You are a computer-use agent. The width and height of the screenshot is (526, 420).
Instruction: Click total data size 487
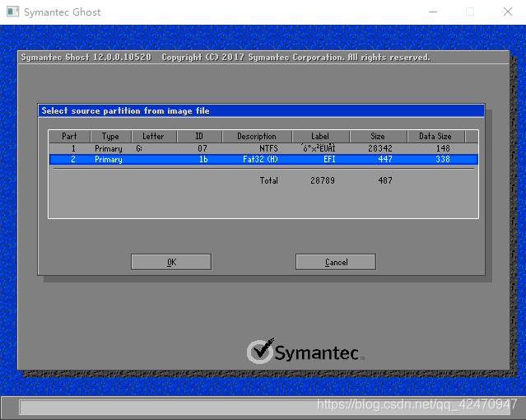pos(385,180)
